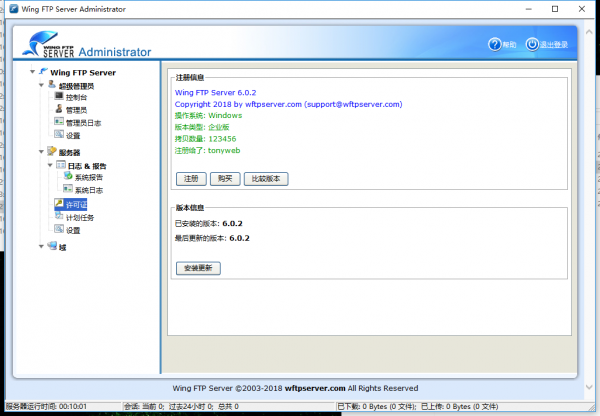
Task: Click the 注册 button
Action: (191, 179)
